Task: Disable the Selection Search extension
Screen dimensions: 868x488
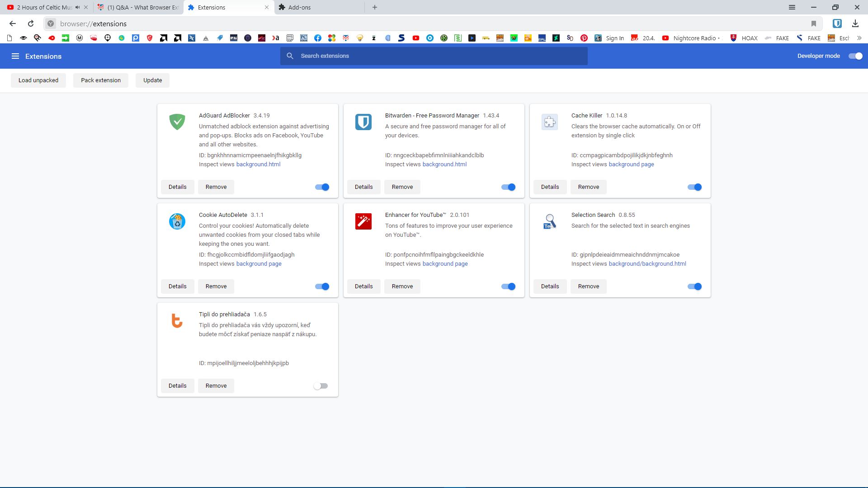Action: tap(694, 286)
